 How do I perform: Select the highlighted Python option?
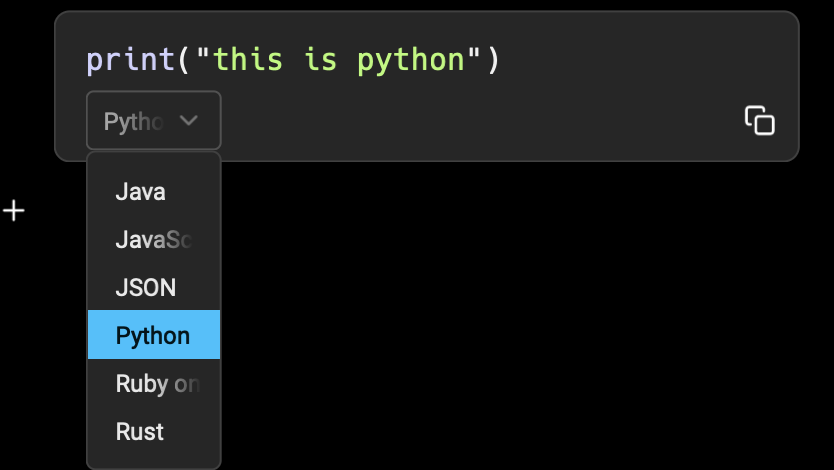pyautogui.click(x=153, y=335)
